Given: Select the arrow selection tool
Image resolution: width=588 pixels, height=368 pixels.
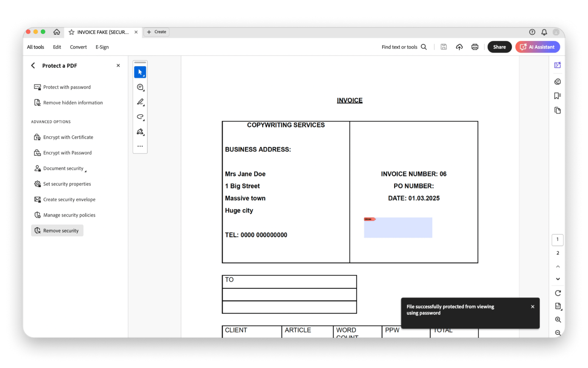Looking at the screenshot, I should (140, 72).
